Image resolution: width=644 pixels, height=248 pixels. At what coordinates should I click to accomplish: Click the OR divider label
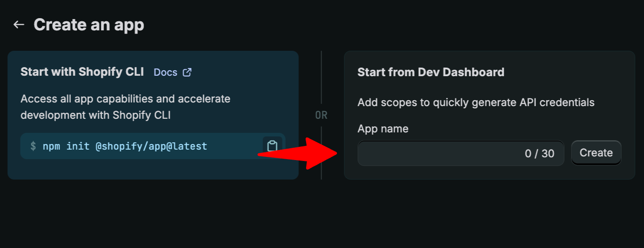321,115
